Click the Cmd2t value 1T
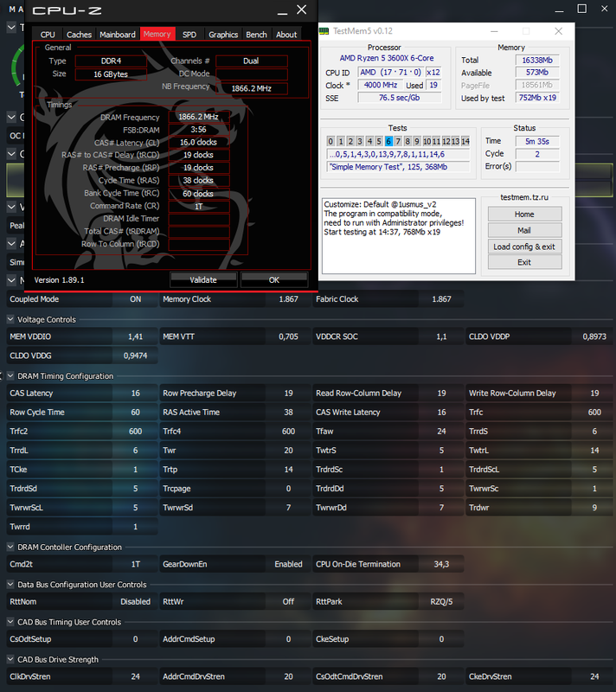Screen dimensions: 616x692 click(136, 565)
